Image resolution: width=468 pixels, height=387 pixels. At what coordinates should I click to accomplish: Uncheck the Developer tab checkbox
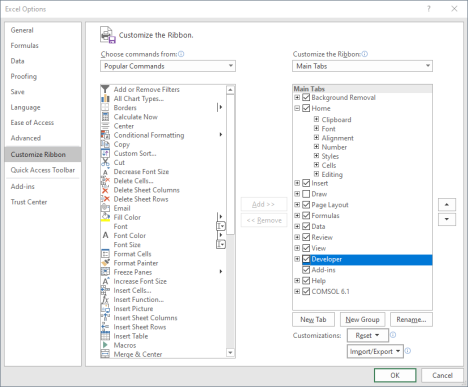[x=306, y=259]
